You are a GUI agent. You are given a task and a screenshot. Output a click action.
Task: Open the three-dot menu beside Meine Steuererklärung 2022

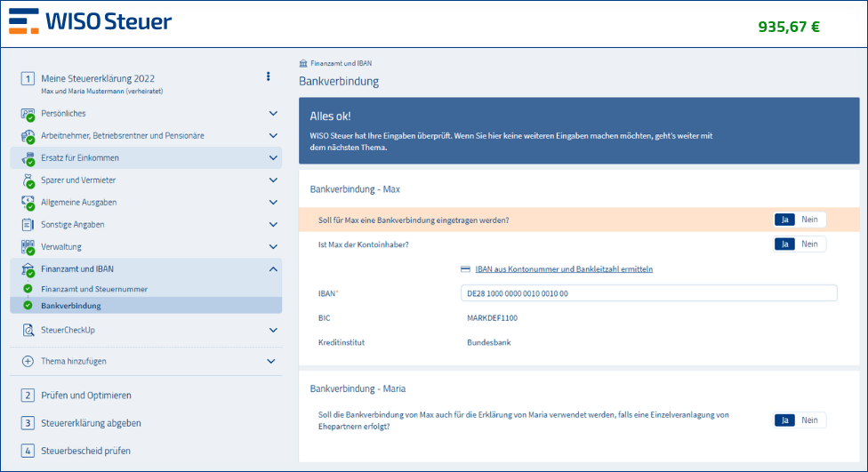tap(269, 76)
